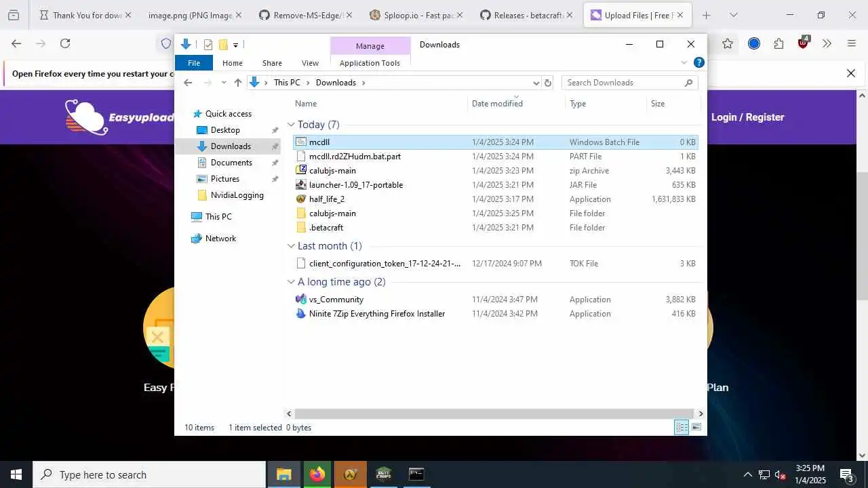Screen dimensions: 868x488
Task: Select mcdll.rd2ZHudm.bat.part file
Action: pyautogui.click(x=496, y=157)
